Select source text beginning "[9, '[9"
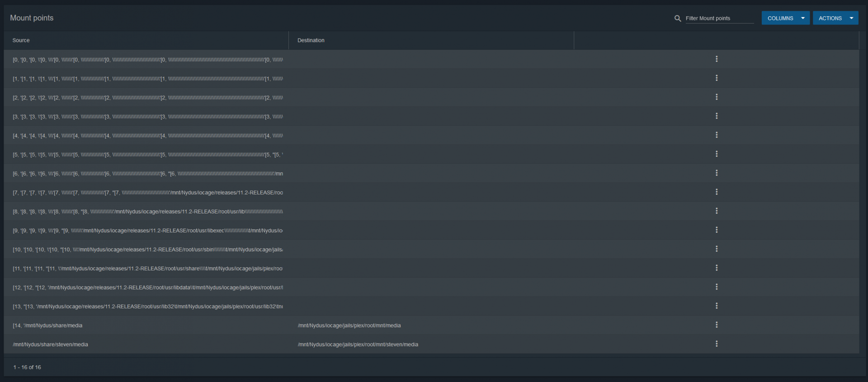Screen dimensions: 868x382 148,231
